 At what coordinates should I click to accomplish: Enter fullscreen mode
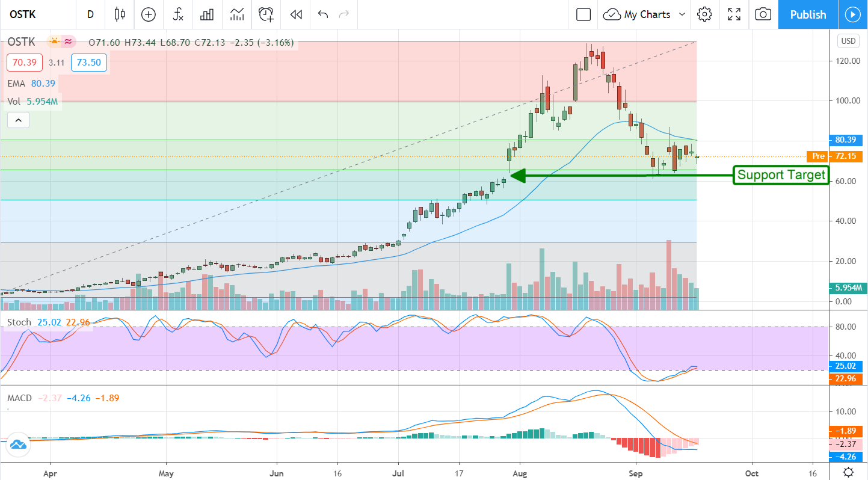(x=734, y=14)
